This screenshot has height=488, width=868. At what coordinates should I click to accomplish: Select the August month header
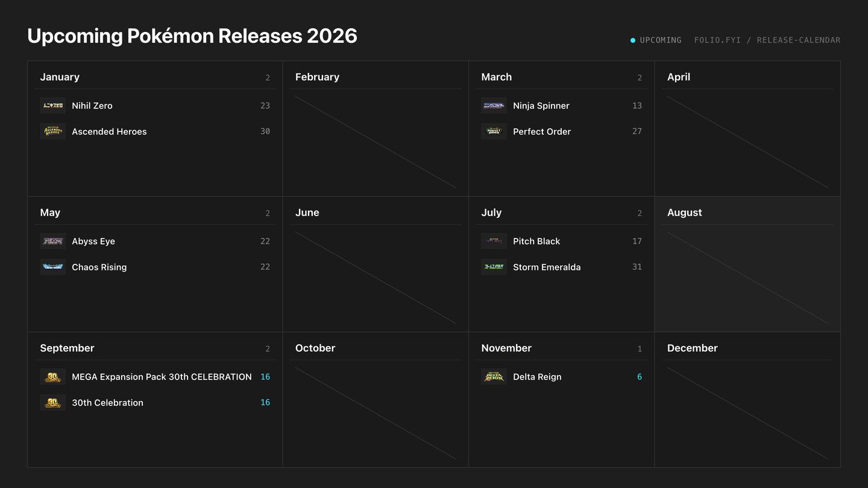point(685,213)
